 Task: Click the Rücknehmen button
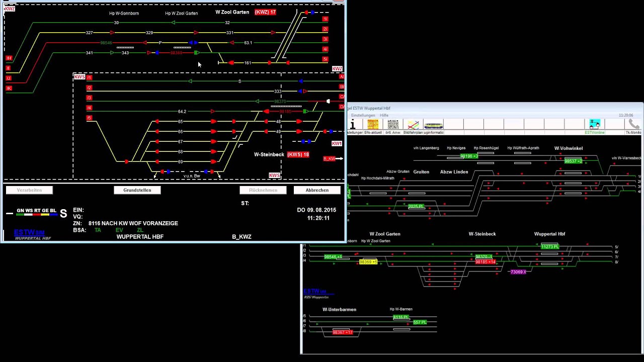point(263,190)
